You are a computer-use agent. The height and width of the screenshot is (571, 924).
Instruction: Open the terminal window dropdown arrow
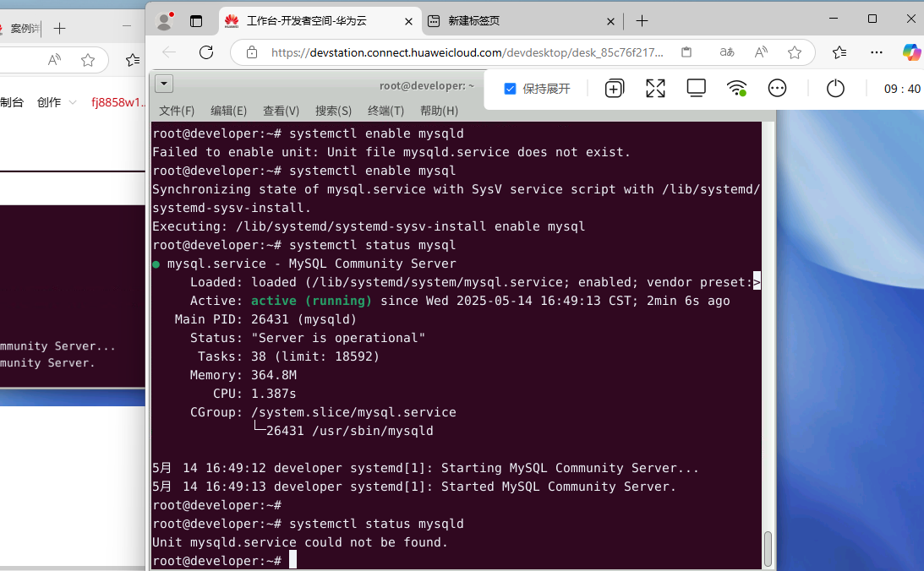164,84
